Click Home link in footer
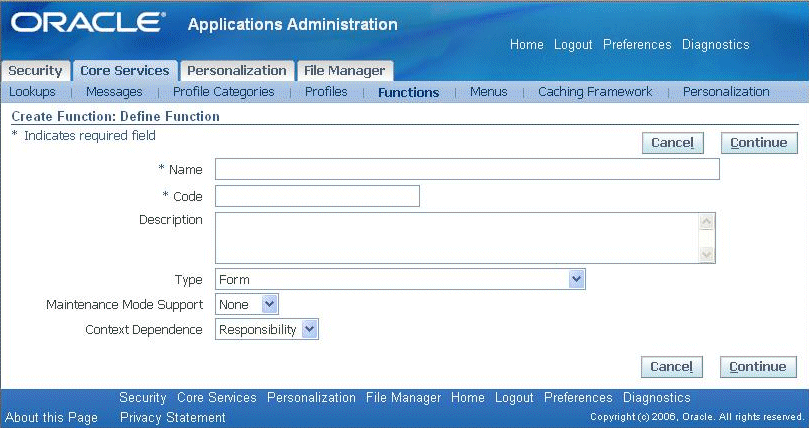Image resolution: width=809 pixels, height=428 pixels. point(467,398)
